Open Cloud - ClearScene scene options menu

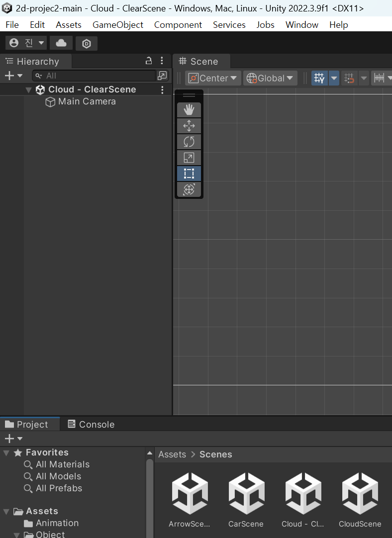coord(162,90)
